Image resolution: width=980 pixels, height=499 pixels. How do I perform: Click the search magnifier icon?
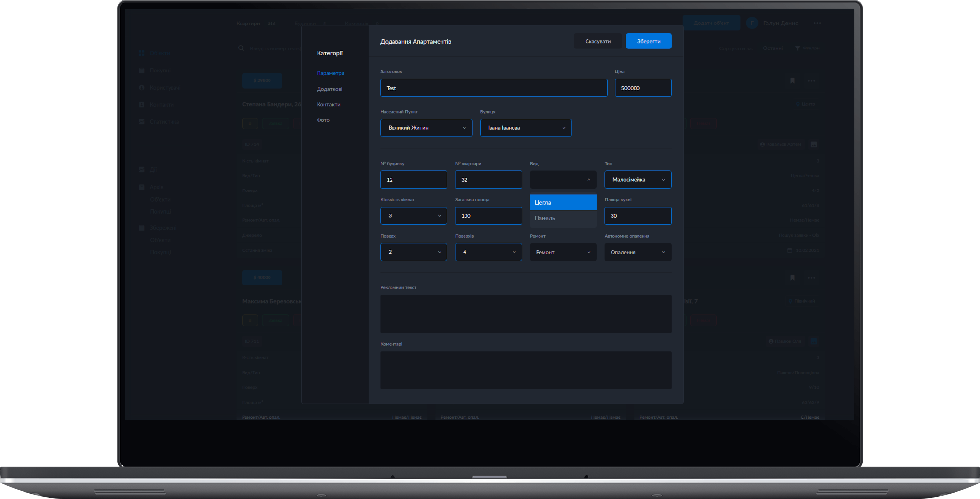[241, 48]
